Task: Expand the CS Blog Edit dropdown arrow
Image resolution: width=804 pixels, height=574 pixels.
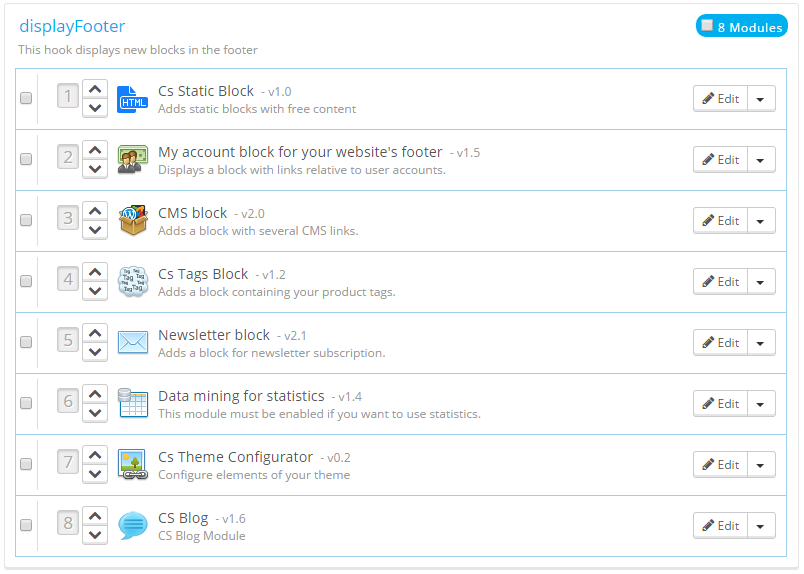Action: pos(761,526)
